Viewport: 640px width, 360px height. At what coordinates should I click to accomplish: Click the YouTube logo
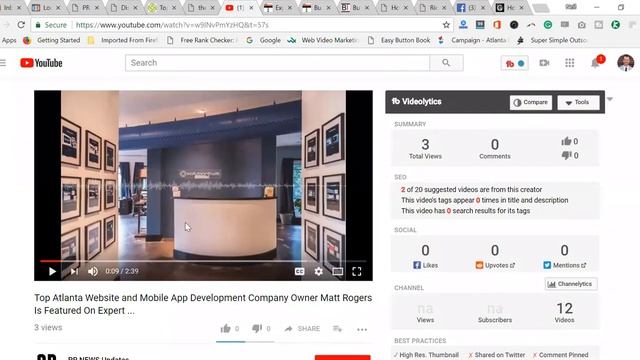tap(41, 63)
